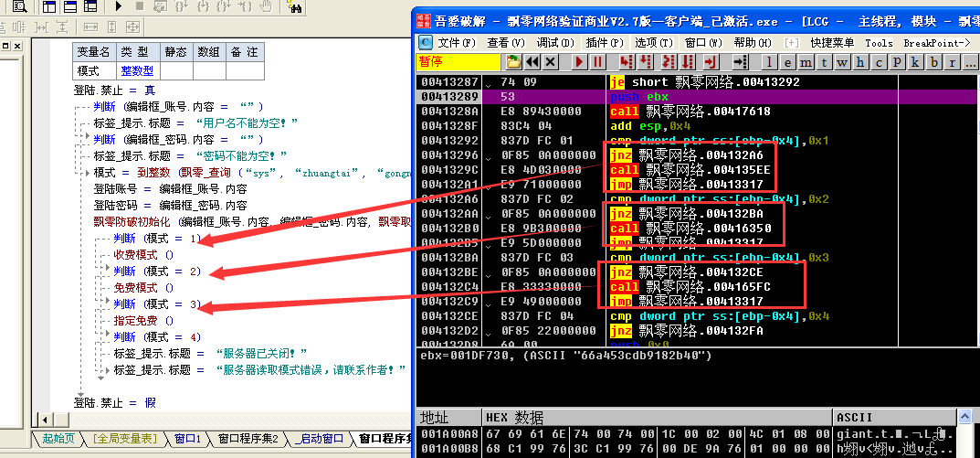Open Call stack with 'k' button
Viewport: 980px width, 458px height.
tap(916, 62)
